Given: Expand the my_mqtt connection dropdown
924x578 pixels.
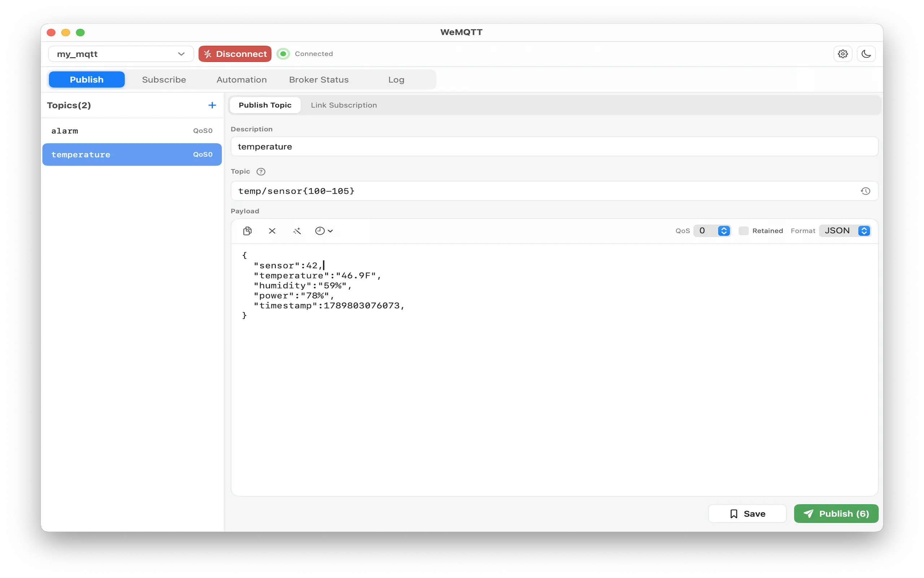Looking at the screenshot, I should click(x=121, y=54).
